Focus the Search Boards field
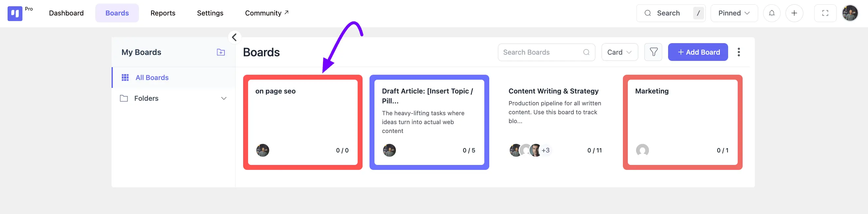868x214 pixels. pyautogui.click(x=546, y=52)
